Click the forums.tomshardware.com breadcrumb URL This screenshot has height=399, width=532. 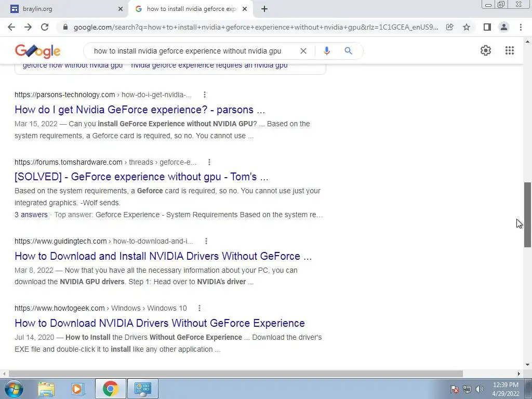[x=105, y=162]
